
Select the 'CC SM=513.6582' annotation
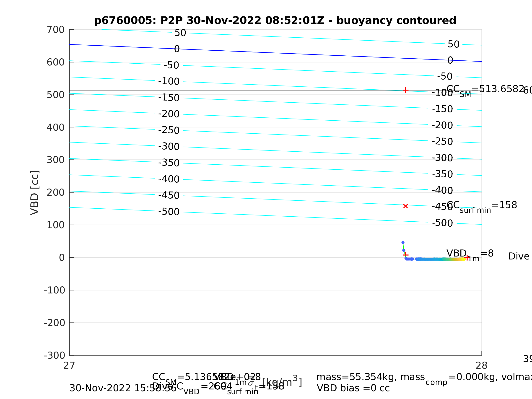point(485,91)
